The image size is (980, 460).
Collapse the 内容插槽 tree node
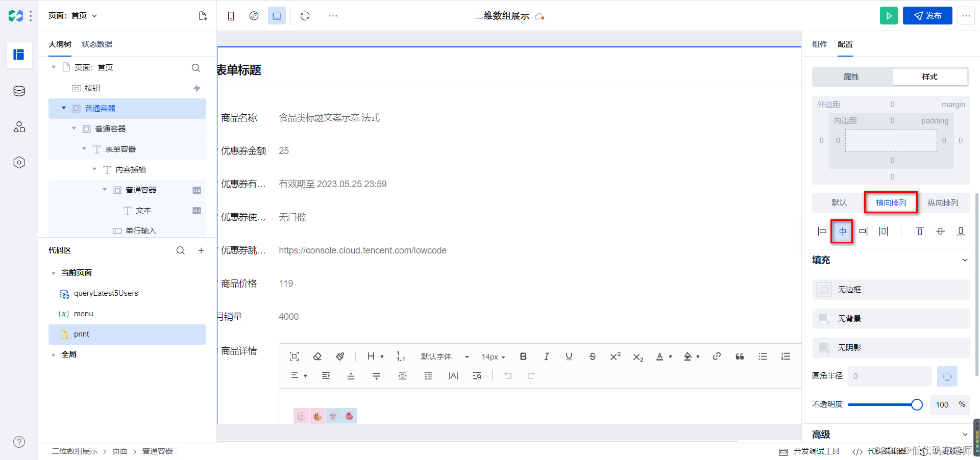click(94, 169)
